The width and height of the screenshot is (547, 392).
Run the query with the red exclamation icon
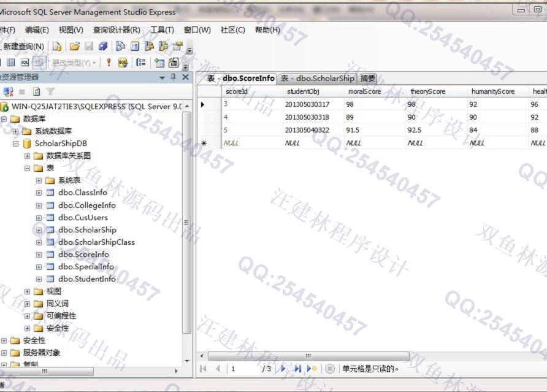[109, 63]
